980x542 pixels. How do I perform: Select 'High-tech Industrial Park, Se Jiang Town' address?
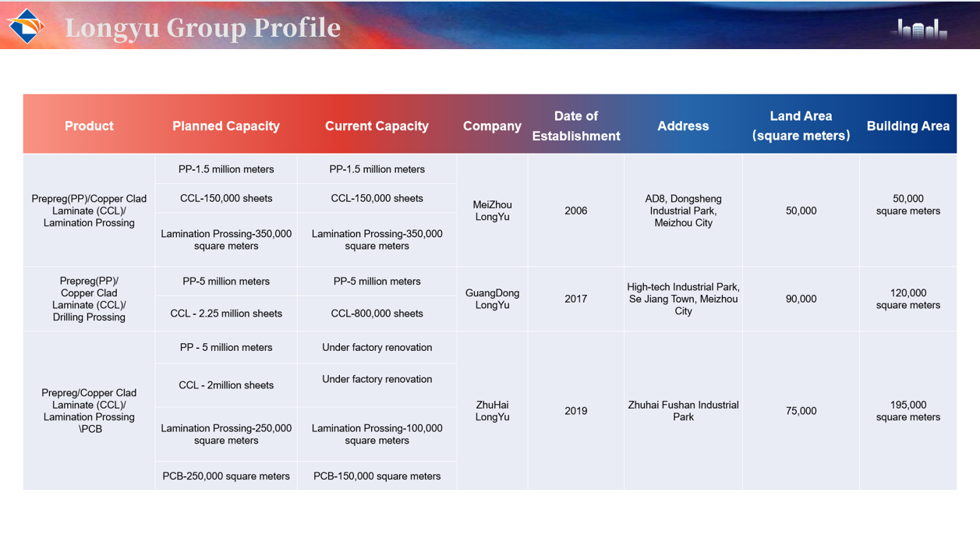684,299
